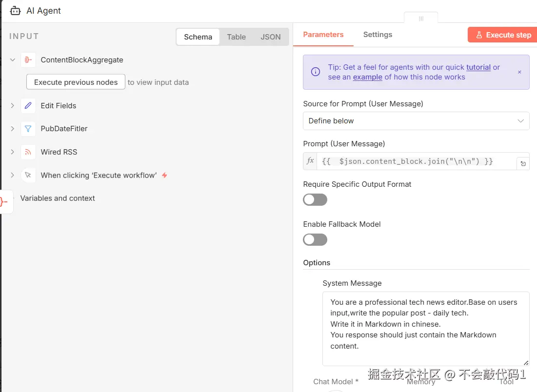Image resolution: width=537 pixels, height=392 pixels.
Task: Click the Execute workflow trigger cursor icon
Action: 28,176
